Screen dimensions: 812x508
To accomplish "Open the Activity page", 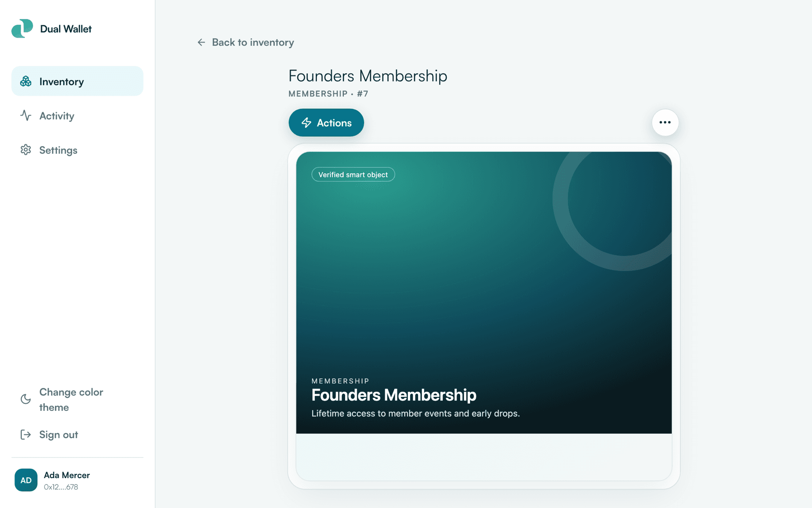I will 78,116.
